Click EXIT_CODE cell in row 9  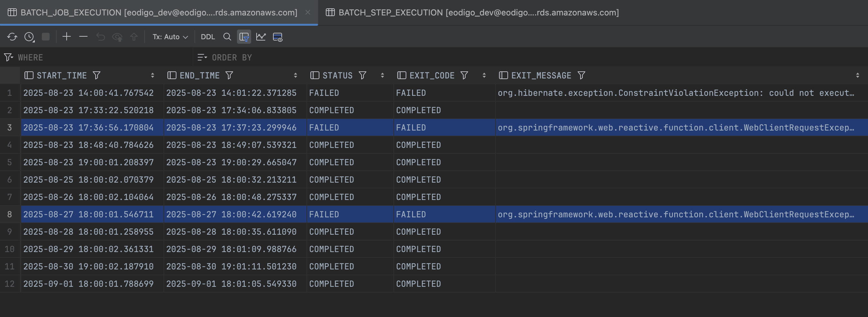point(444,232)
